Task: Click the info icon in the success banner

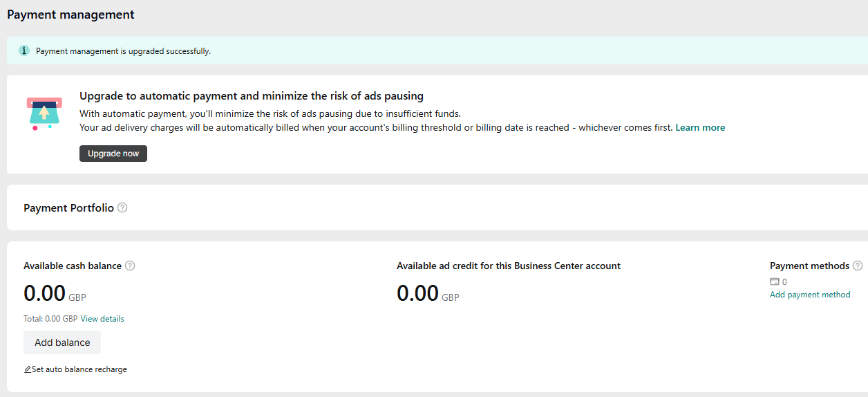Action: click(x=24, y=50)
